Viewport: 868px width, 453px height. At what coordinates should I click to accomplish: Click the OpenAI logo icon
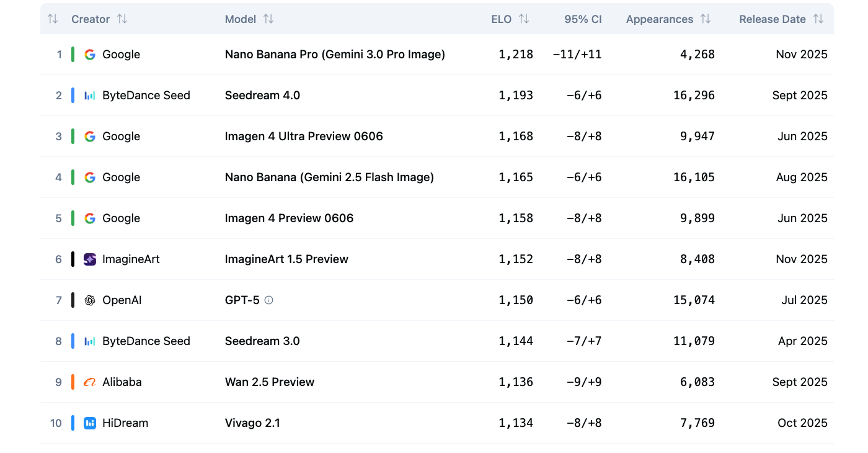coord(90,300)
